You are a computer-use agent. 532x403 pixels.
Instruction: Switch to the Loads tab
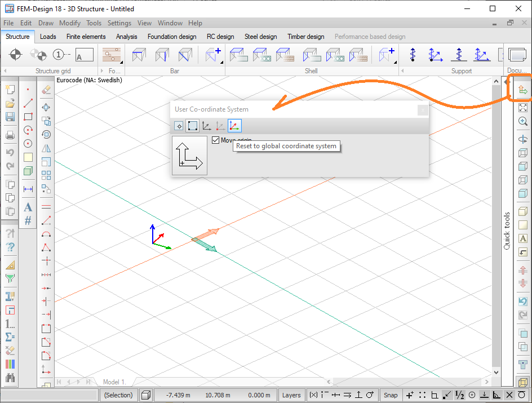pos(48,37)
